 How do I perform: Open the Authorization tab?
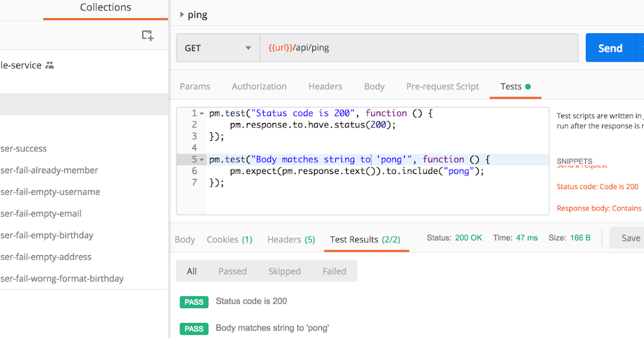[x=259, y=86]
